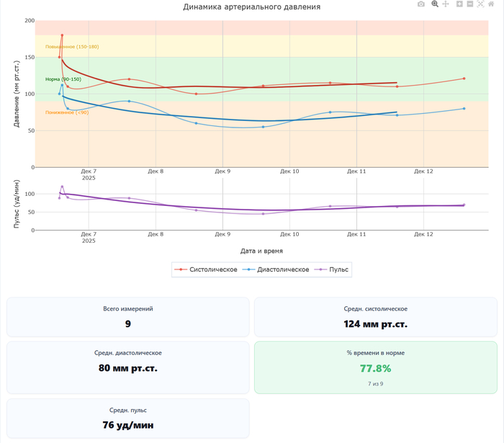
Task: Click the 'Средн. пульс' card
Action: pyautogui.click(x=128, y=419)
